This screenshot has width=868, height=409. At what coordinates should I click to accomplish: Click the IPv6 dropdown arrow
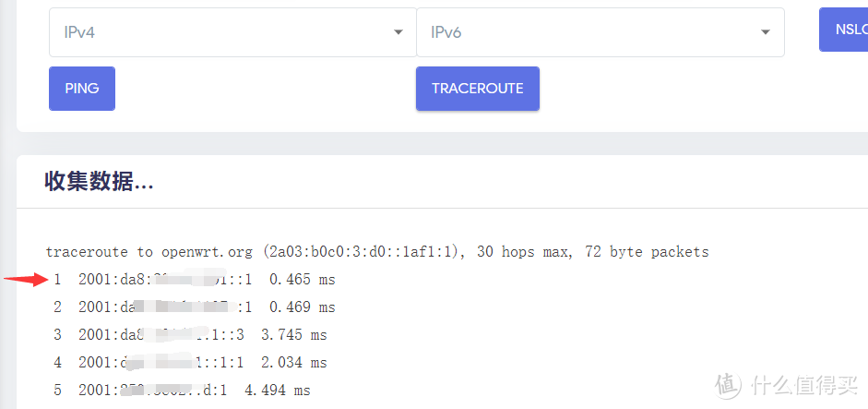765,32
